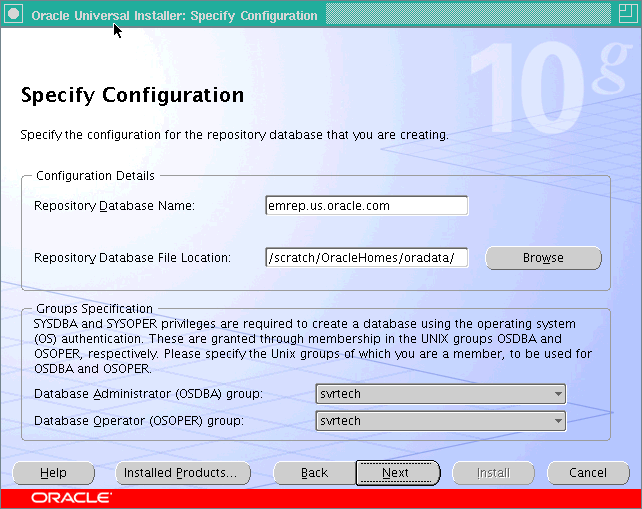Select the Repository Database File Location label
This screenshot has height=509, width=642.
(x=132, y=258)
